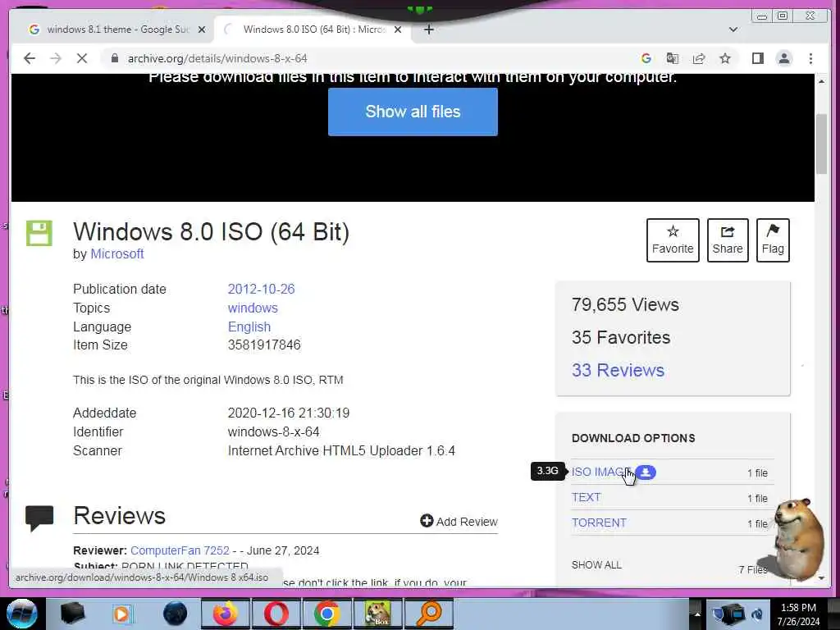Open the Google icon in the address bar

(646, 58)
